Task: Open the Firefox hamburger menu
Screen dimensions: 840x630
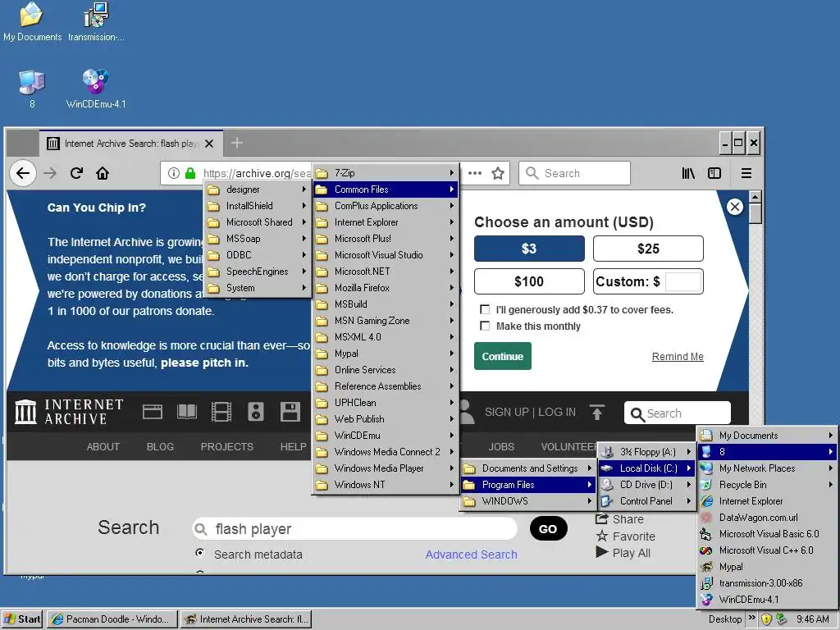Action: (x=746, y=173)
